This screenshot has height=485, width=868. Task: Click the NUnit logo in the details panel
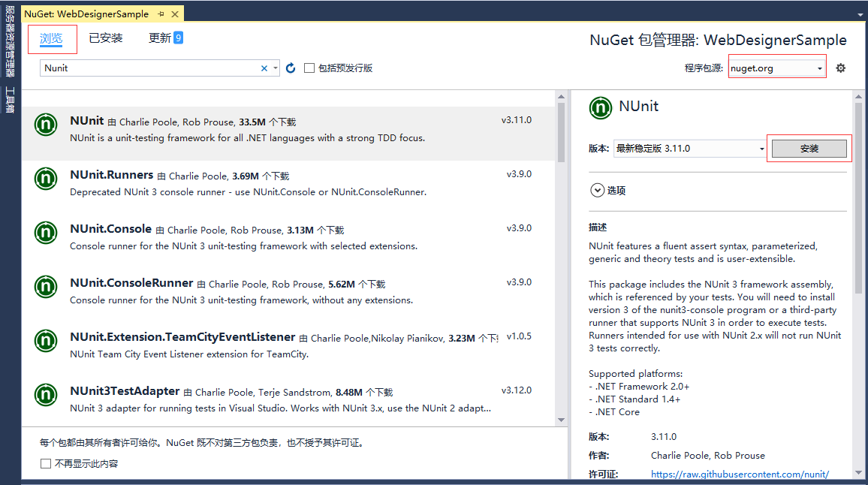pos(601,107)
